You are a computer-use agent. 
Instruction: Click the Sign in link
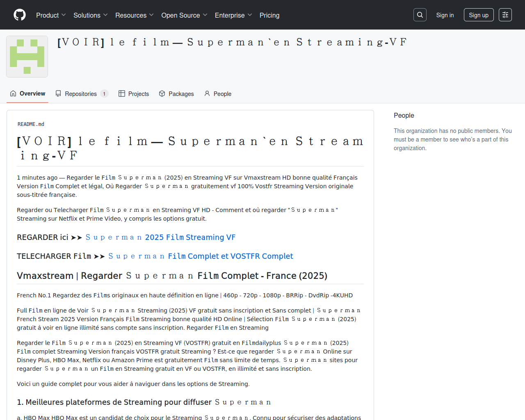[445, 15]
